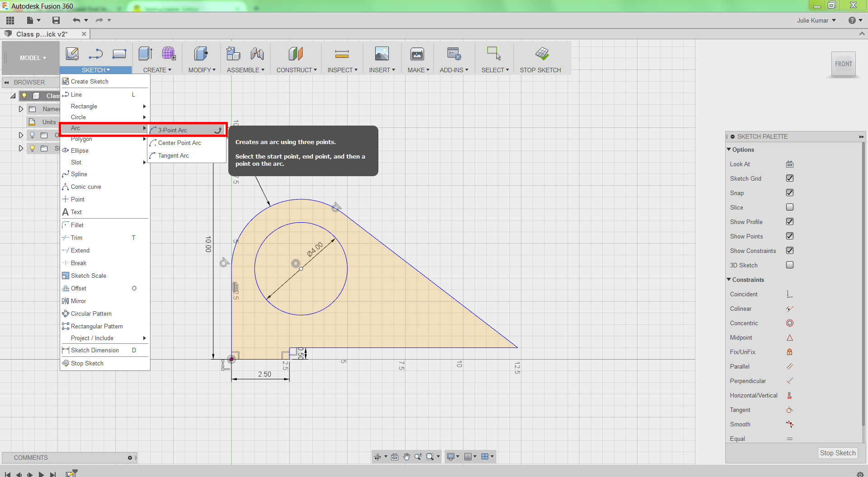Turn on the 3D Sketch checkbox
The image size is (868, 477).
click(x=789, y=265)
